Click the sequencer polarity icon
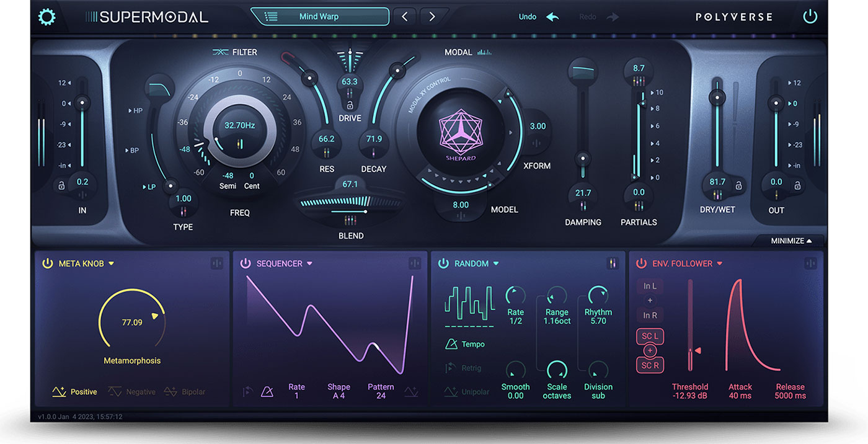Screen dimensions: 868x444 [411, 392]
